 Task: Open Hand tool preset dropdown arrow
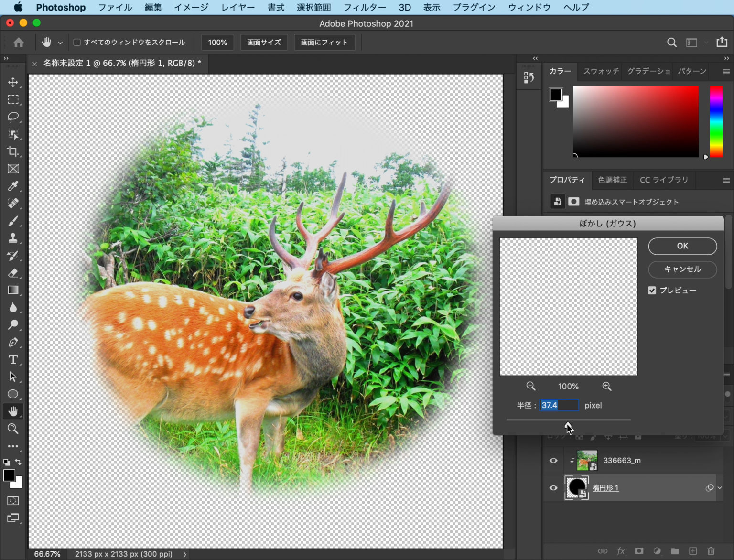(x=60, y=43)
